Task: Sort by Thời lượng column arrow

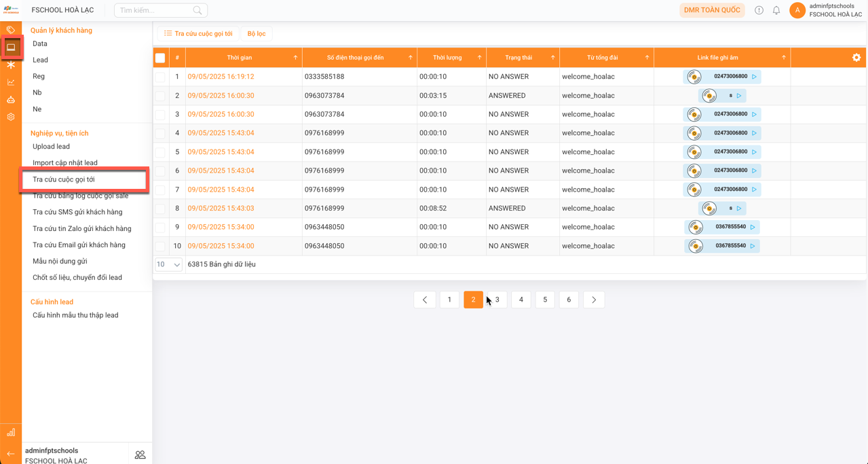Action: (x=479, y=58)
